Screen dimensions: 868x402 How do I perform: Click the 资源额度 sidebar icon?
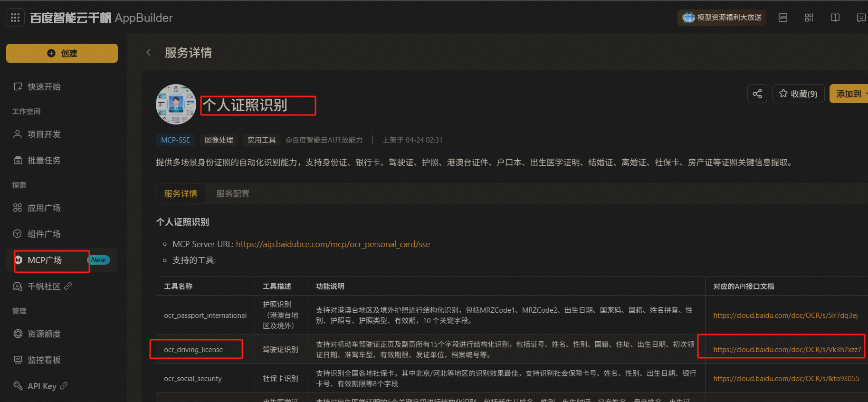18,334
